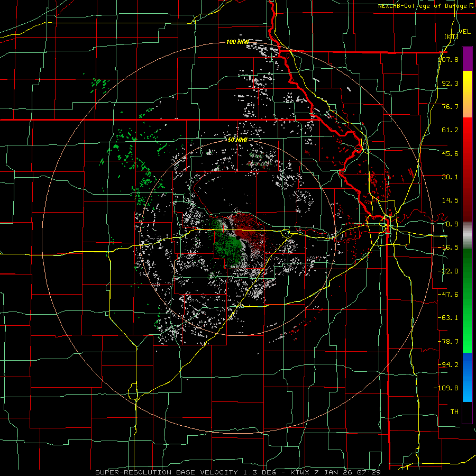The image size is (476, 476).
Task: Select the -109.8 legend value
Action: 446,388
